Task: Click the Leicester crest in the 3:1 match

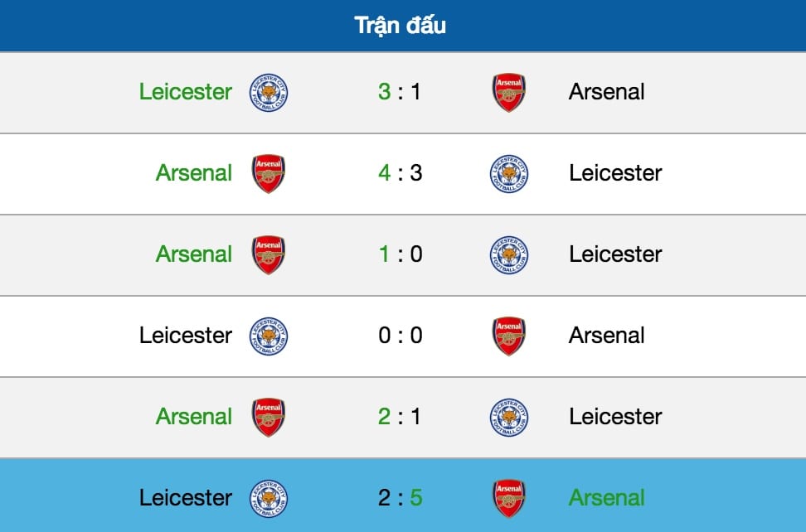Action: pyautogui.click(x=267, y=92)
